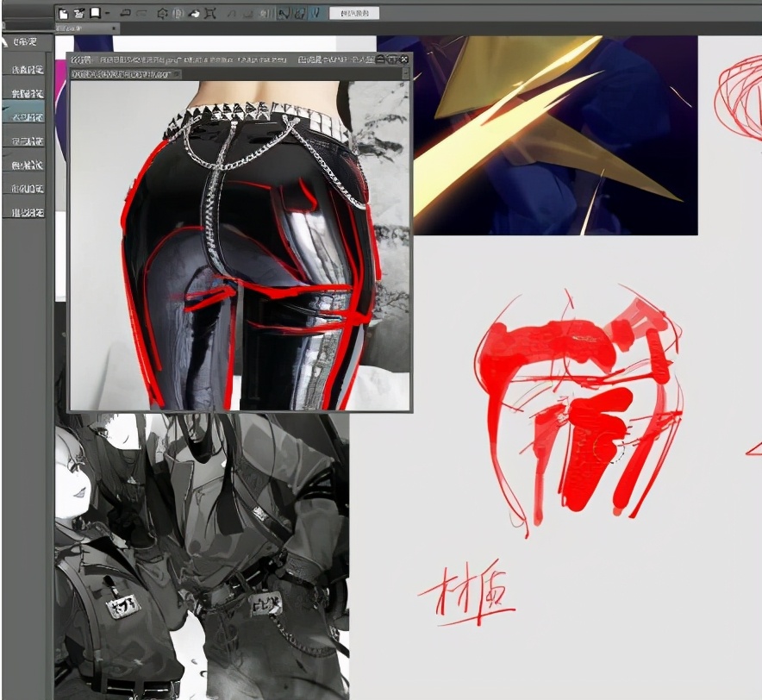
Task: Click the white button right of the snap icons
Action: 354,13
